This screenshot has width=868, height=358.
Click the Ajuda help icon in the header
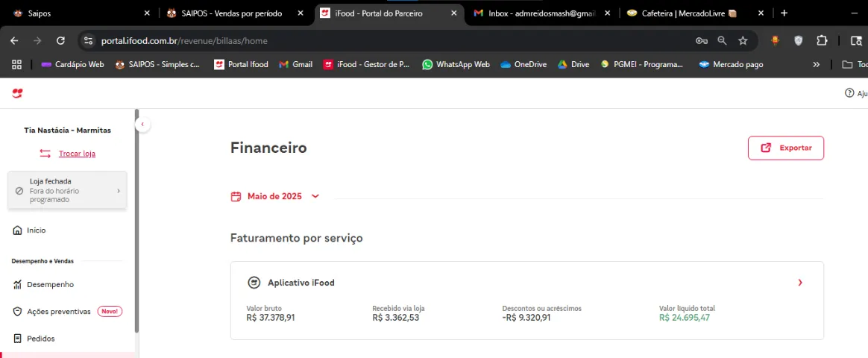849,93
